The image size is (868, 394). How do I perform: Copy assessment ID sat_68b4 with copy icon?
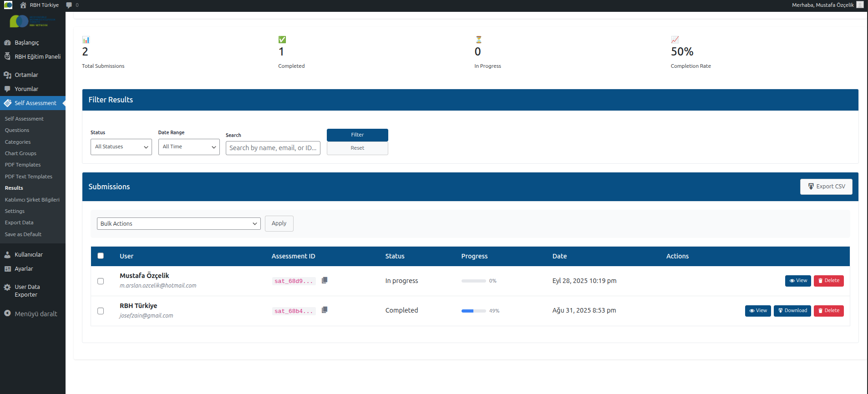[x=325, y=310]
